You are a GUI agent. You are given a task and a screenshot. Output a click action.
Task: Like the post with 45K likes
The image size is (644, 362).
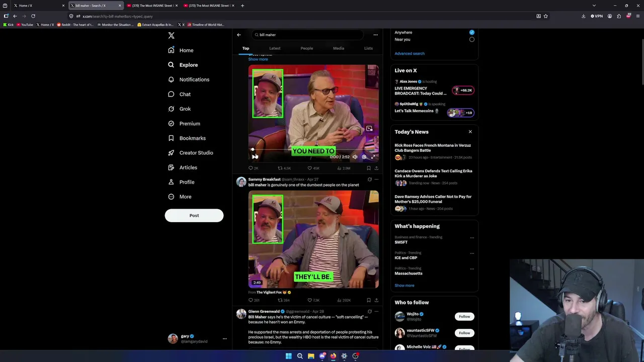pyautogui.click(x=313, y=168)
